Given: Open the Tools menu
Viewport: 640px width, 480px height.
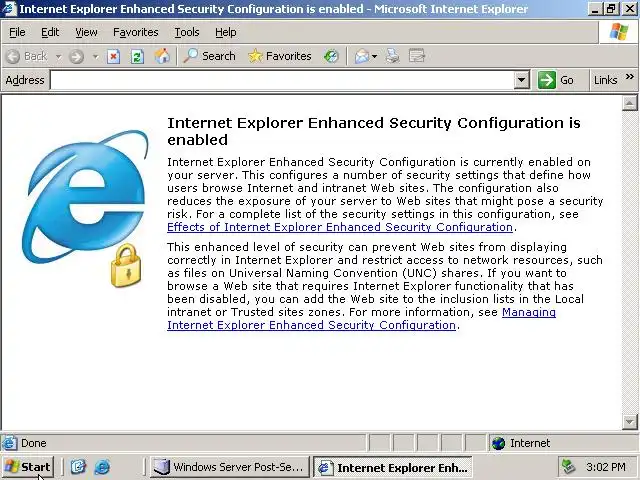Looking at the screenshot, I should click(187, 32).
